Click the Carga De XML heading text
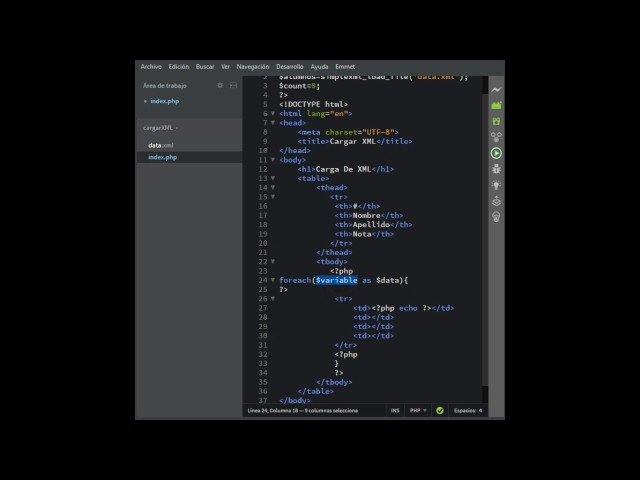Screen dimensions: 640x480 343,169
